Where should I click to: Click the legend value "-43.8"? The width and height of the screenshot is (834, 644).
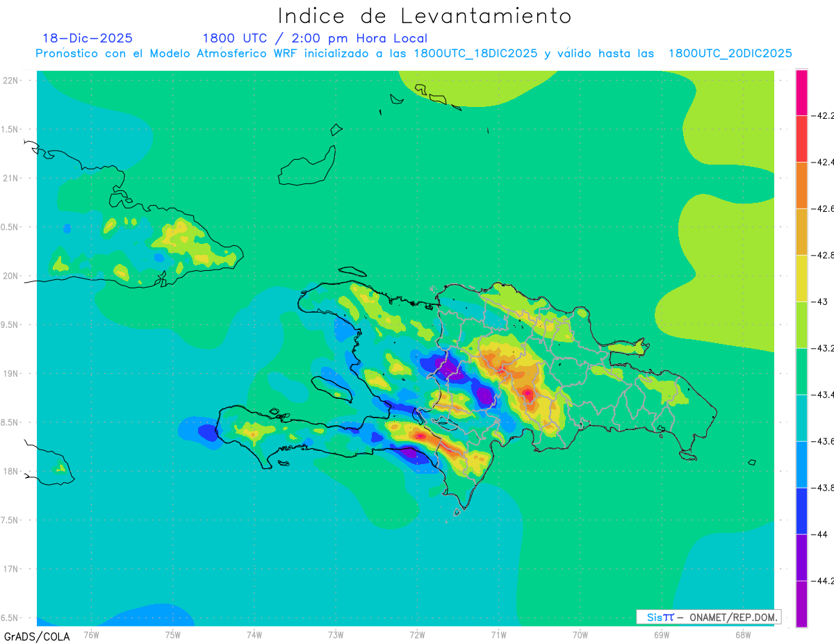(824, 488)
